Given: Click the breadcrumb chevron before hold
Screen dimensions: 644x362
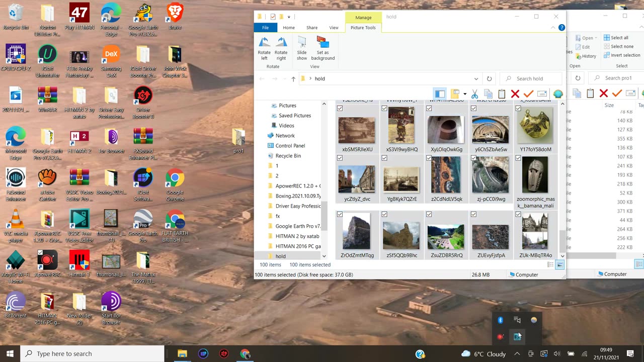Looking at the screenshot, I should 310,78.
